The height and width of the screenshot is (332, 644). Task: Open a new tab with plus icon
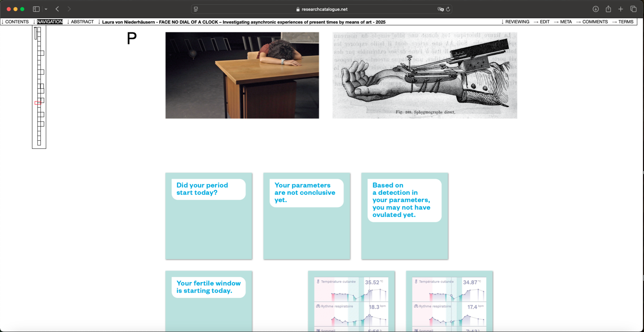pyautogui.click(x=621, y=9)
